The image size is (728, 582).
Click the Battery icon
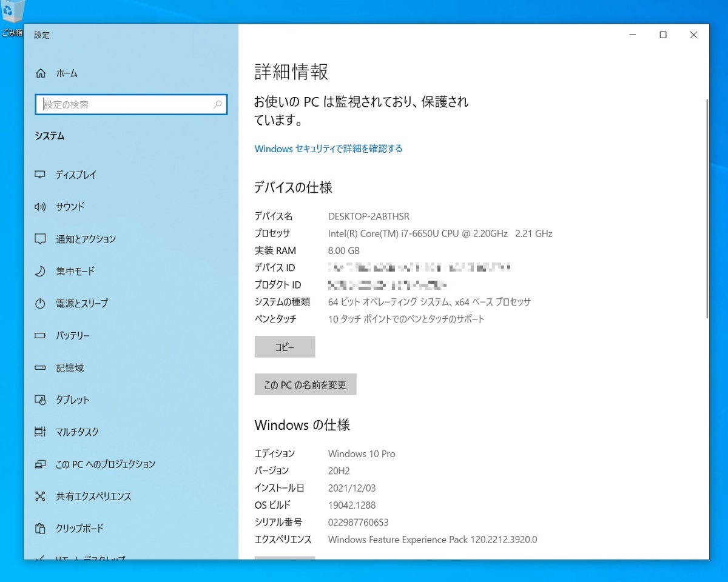(x=41, y=335)
